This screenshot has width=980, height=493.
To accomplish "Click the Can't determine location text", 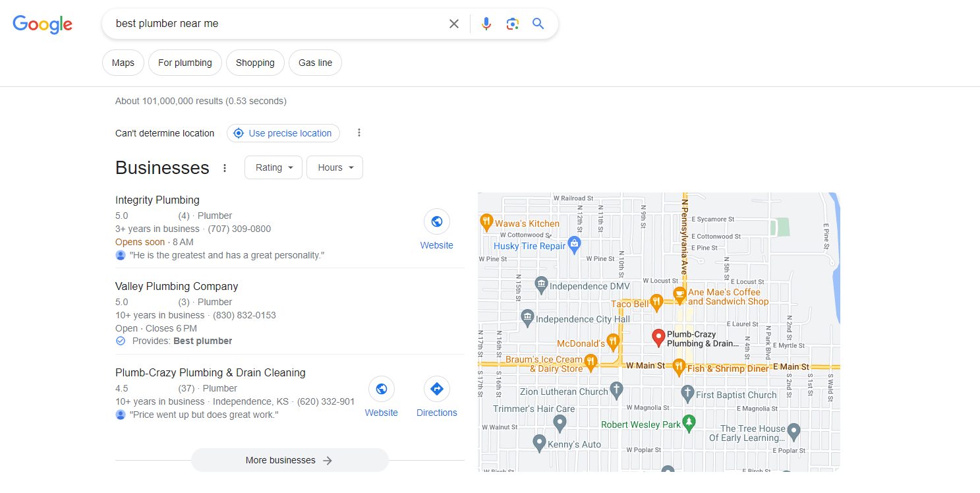I will point(165,133).
